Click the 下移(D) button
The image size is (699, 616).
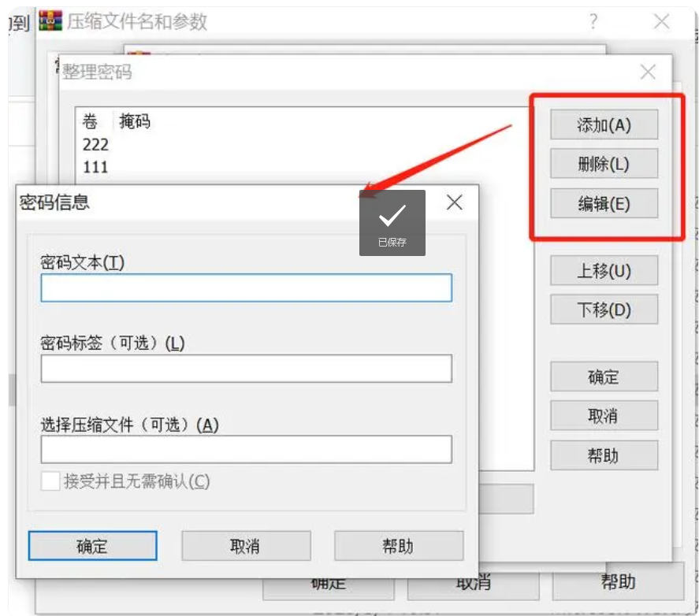pyautogui.click(x=604, y=310)
